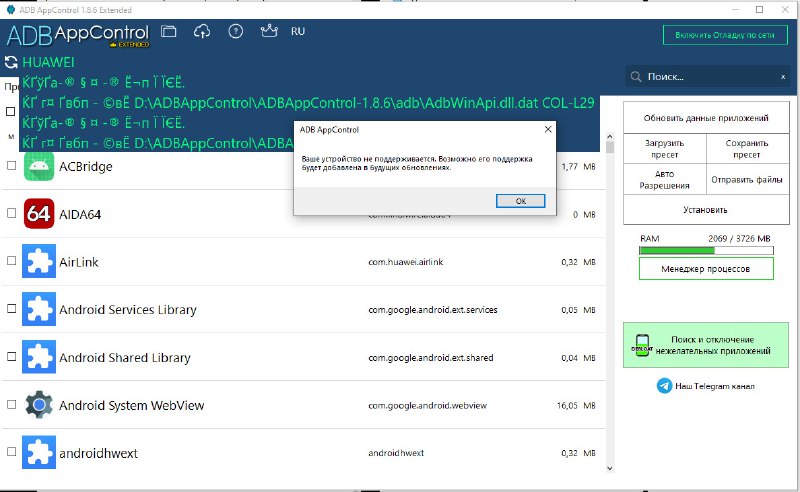Click package com.google.android.ext.services
Screen dimensions: 800x492
(x=433, y=310)
